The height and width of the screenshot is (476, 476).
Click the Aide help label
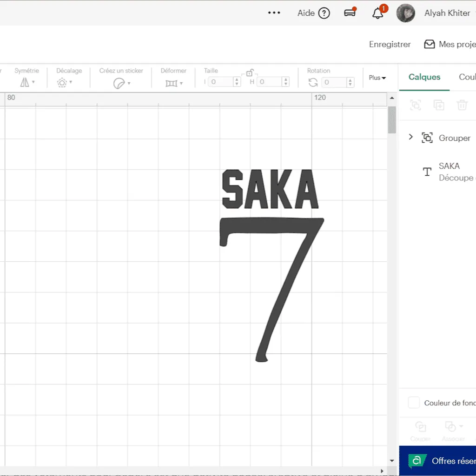306,13
